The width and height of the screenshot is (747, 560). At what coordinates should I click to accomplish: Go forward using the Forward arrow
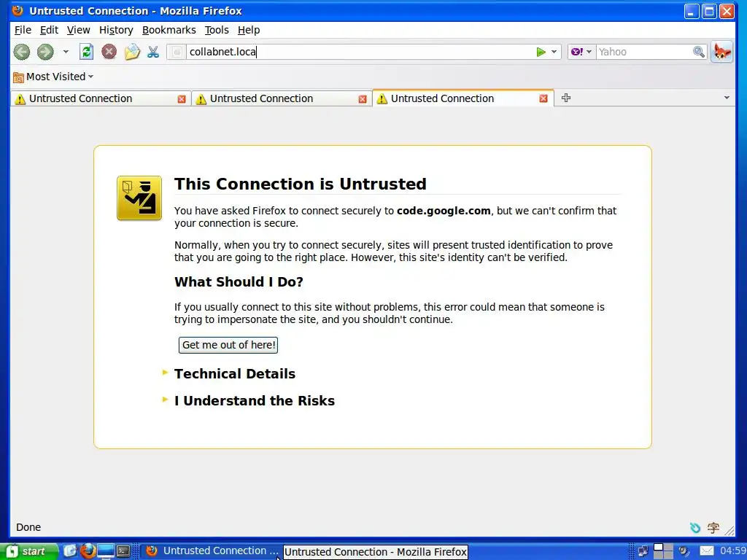point(45,52)
